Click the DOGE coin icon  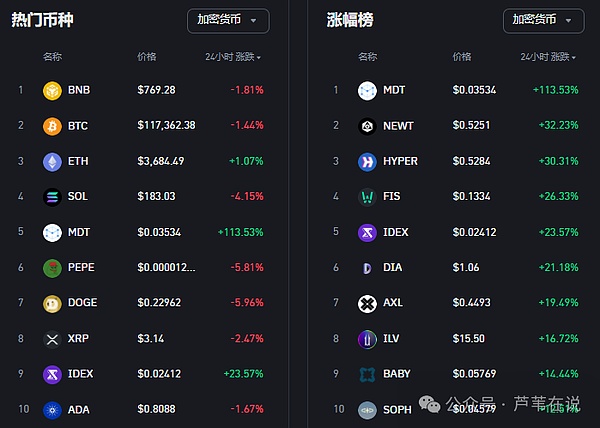52,303
